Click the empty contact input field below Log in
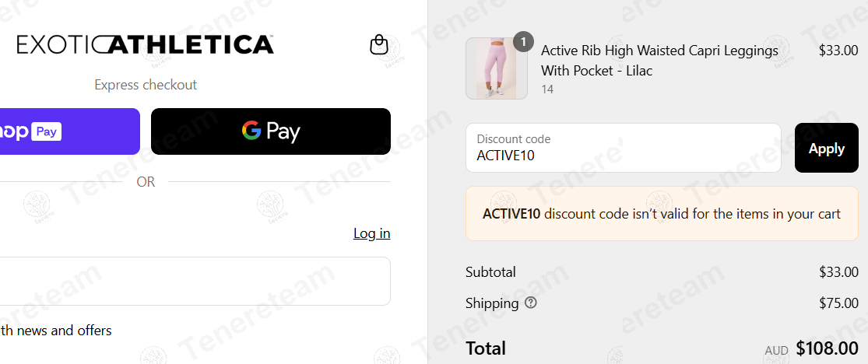The height and width of the screenshot is (364, 868). coord(195,281)
